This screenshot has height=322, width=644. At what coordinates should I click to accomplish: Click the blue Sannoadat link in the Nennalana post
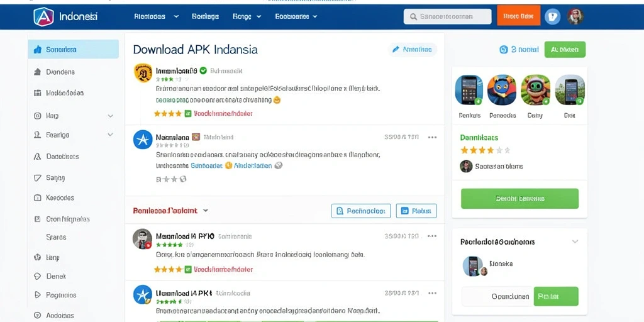(206, 165)
